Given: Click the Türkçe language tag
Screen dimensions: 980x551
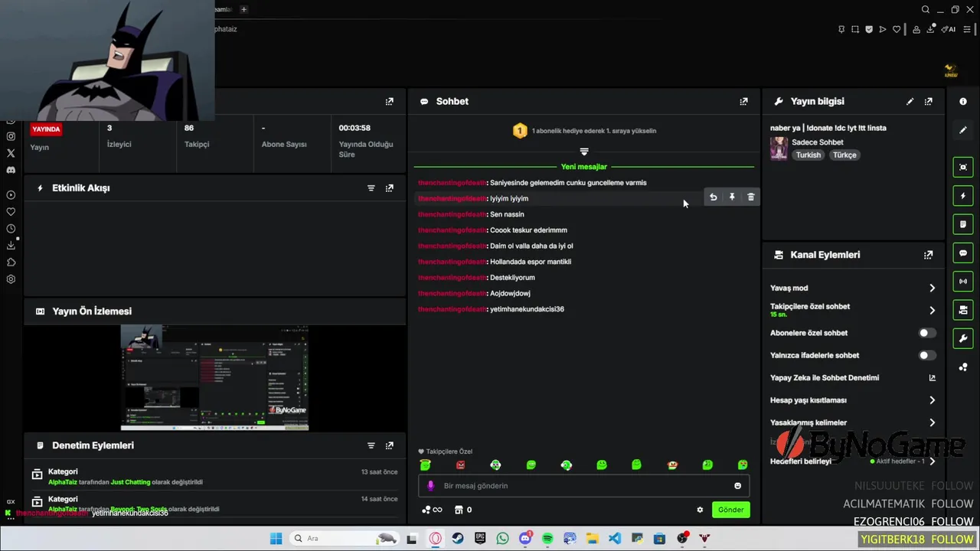Looking at the screenshot, I should 844,155.
